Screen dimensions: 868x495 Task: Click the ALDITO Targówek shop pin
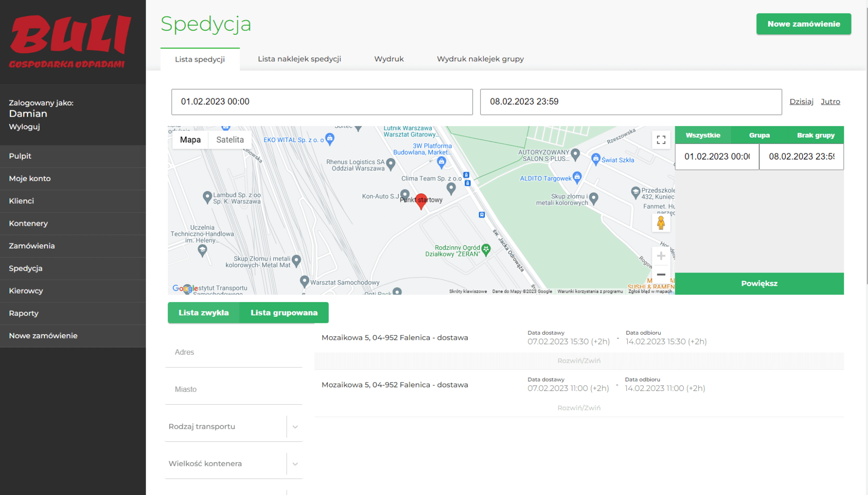[577, 177]
